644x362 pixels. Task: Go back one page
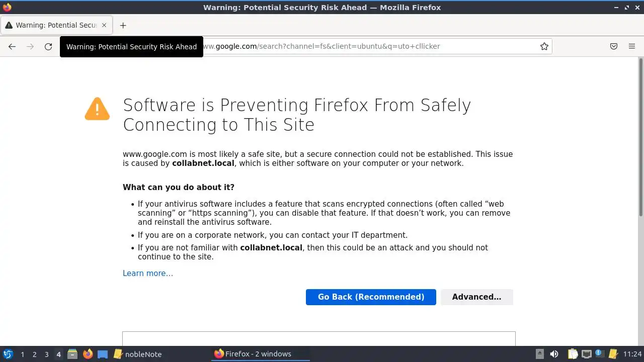point(12,46)
